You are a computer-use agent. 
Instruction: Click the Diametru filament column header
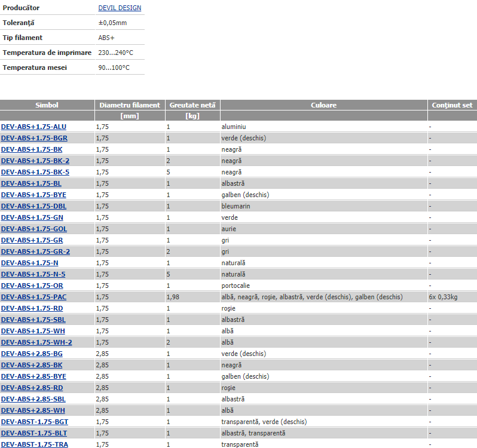tap(130, 105)
